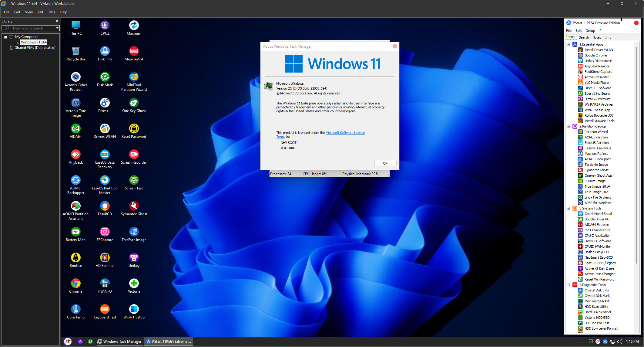The width and height of the screenshot is (644, 347).
Task: Switch to the PStart Search tab
Action: point(584,37)
